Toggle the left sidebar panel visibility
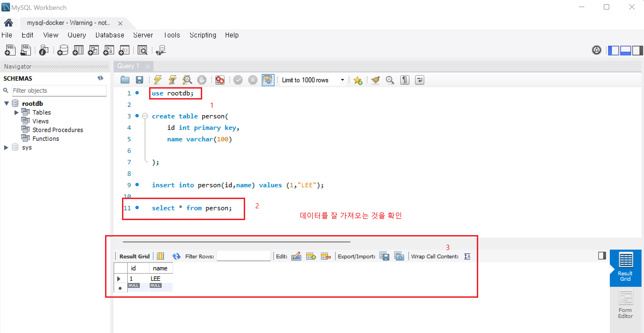Viewport: 644px width, 333px height. click(x=613, y=50)
